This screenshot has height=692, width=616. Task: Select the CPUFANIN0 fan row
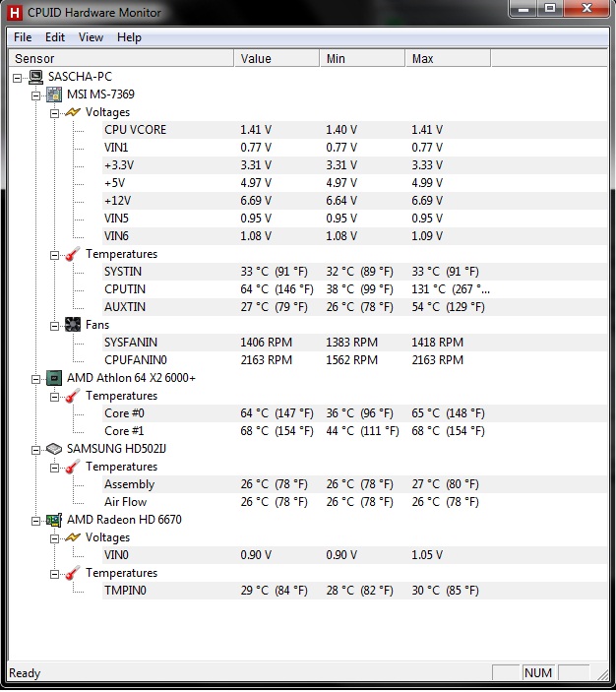[x=354, y=360]
